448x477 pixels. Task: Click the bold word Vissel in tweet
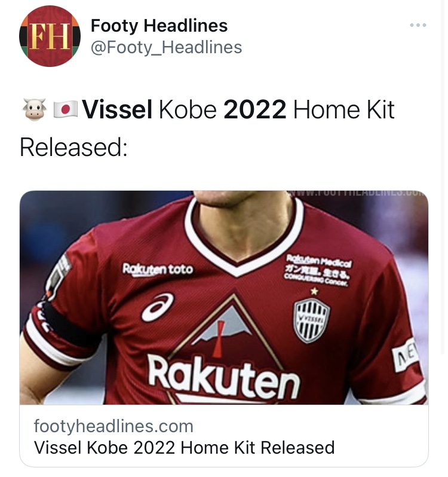117,109
